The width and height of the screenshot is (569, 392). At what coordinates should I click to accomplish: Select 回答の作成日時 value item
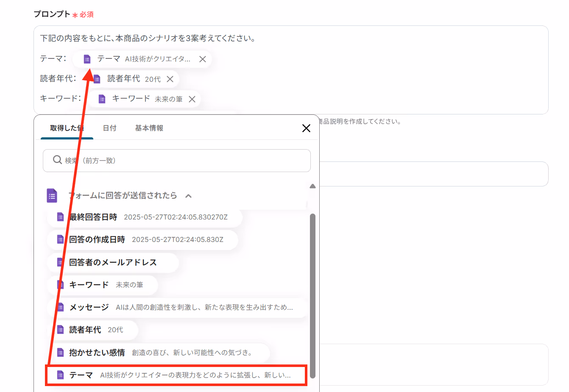click(x=142, y=239)
